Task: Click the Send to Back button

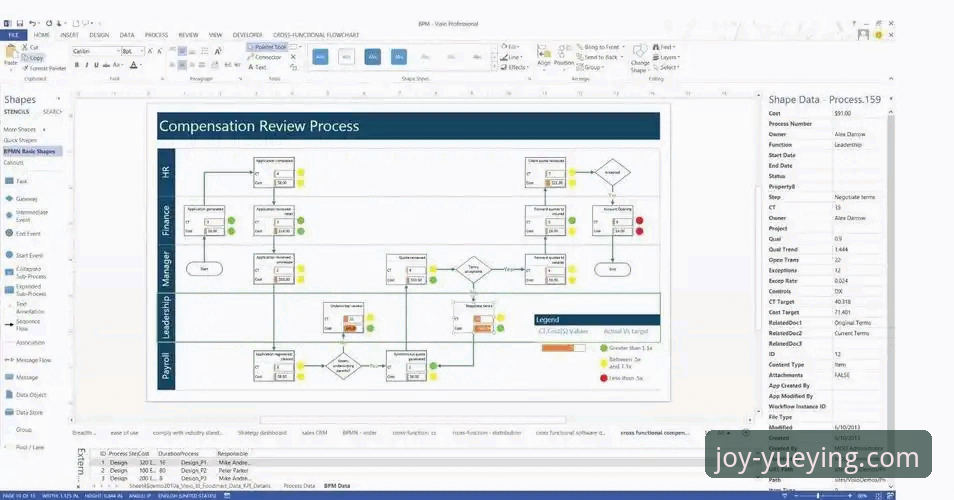Action: pyautogui.click(x=600, y=57)
